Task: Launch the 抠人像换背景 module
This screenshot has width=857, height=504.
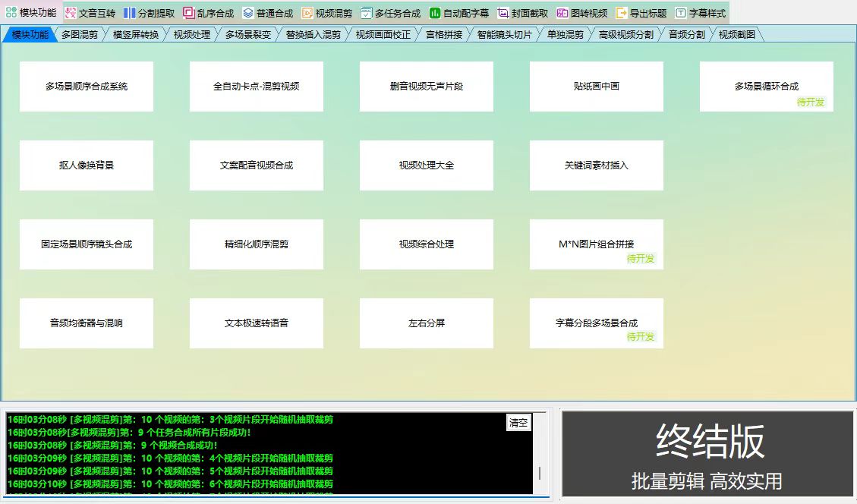Action: tap(87, 165)
